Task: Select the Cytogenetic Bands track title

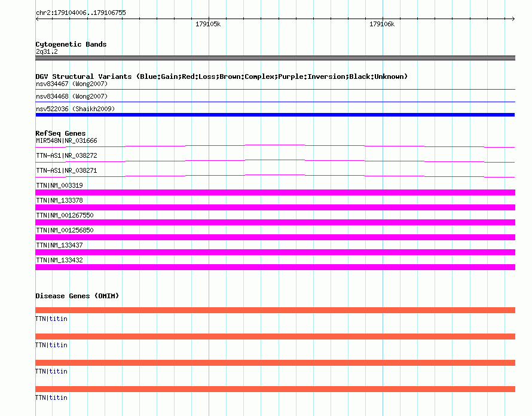Action: click(x=71, y=44)
